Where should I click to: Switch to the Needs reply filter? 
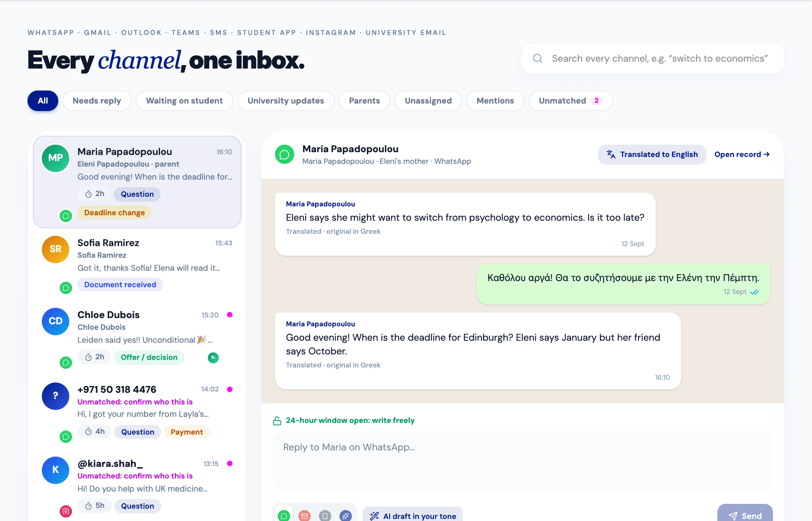[x=97, y=101]
